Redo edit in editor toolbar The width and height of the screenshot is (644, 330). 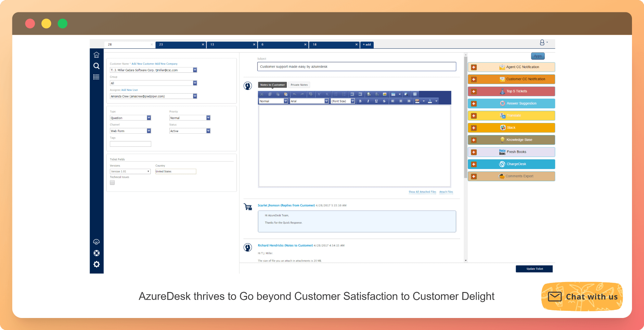302,94
